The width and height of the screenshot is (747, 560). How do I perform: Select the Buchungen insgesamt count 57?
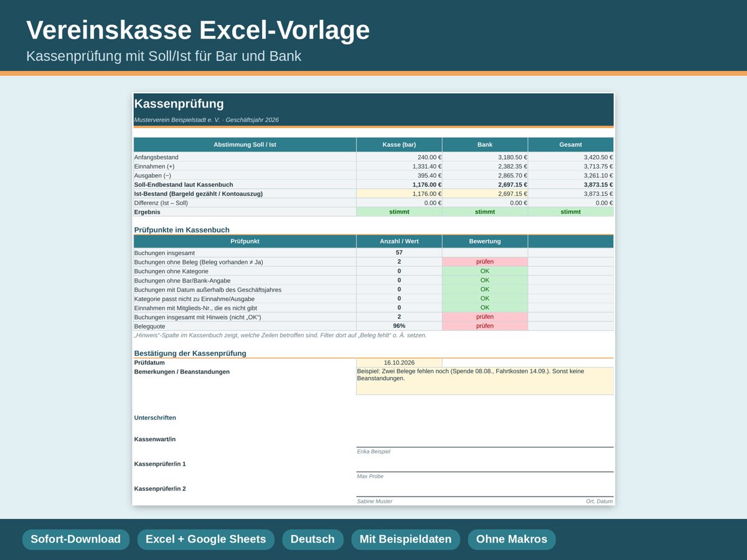[x=399, y=253]
